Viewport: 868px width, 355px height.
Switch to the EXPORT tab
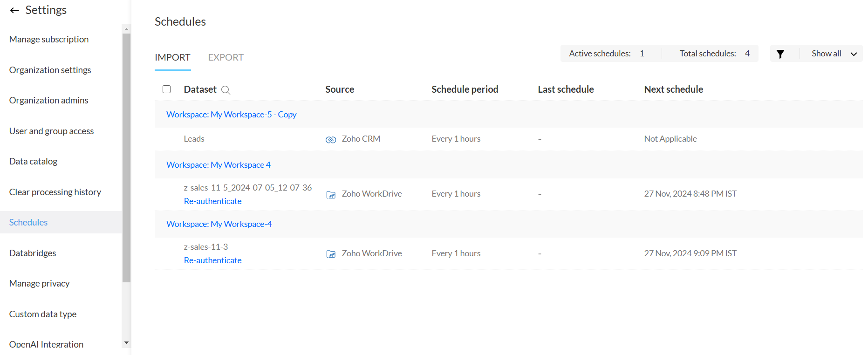pyautogui.click(x=226, y=57)
